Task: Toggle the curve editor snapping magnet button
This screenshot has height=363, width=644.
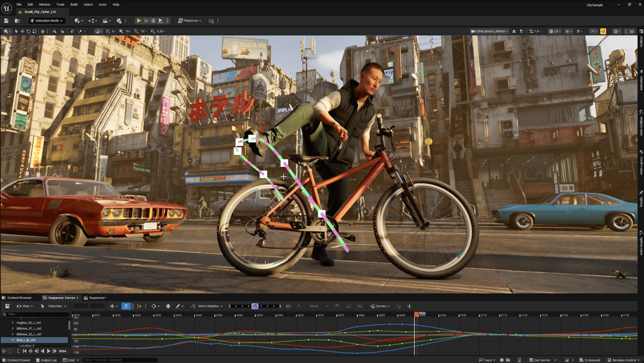Action: (x=126, y=306)
